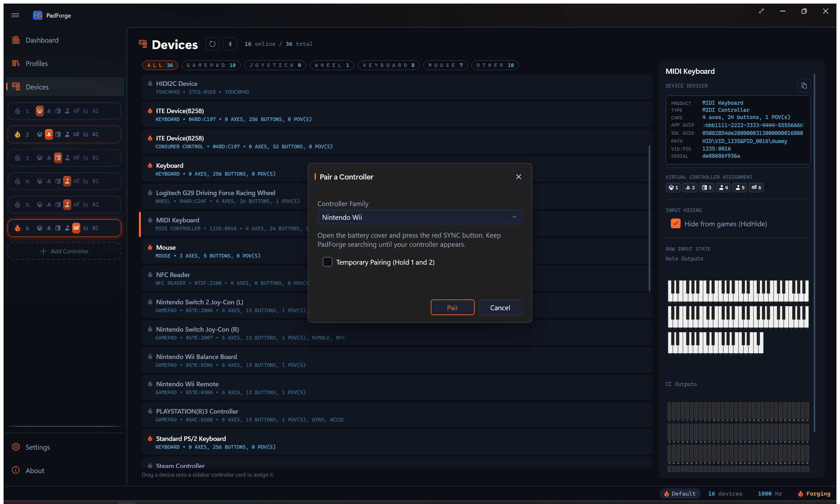
Task: Filter devices by GAMEPAD 10
Action: pyautogui.click(x=211, y=65)
